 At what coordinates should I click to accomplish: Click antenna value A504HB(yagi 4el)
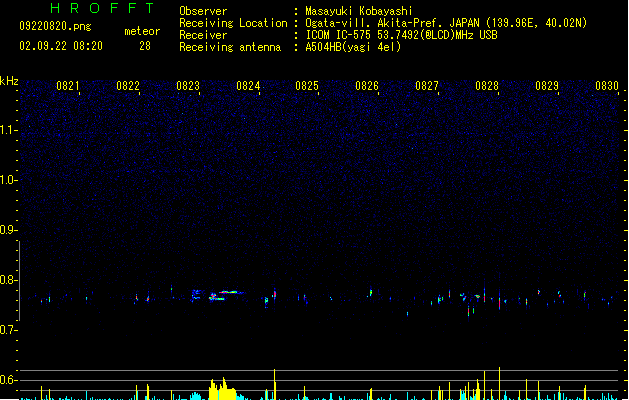coord(353,47)
